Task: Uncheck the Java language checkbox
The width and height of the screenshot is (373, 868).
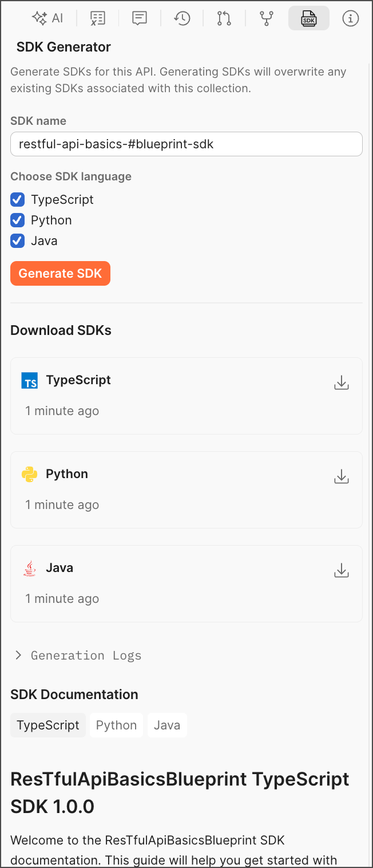Action: click(18, 241)
